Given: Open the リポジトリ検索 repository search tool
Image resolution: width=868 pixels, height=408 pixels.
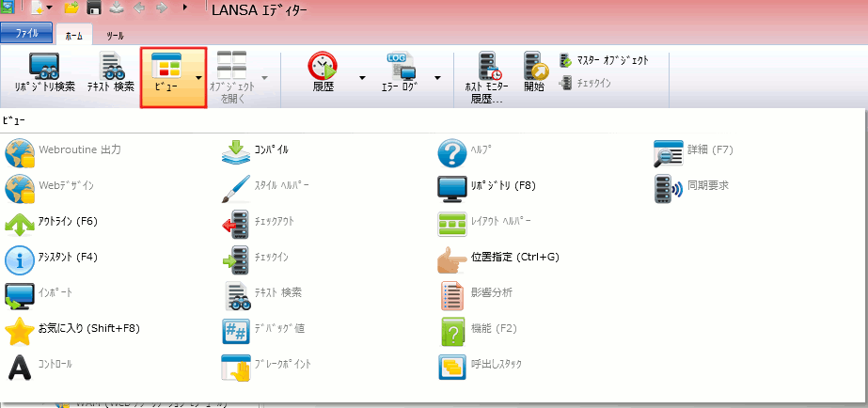Looking at the screenshot, I should point(44,73).
